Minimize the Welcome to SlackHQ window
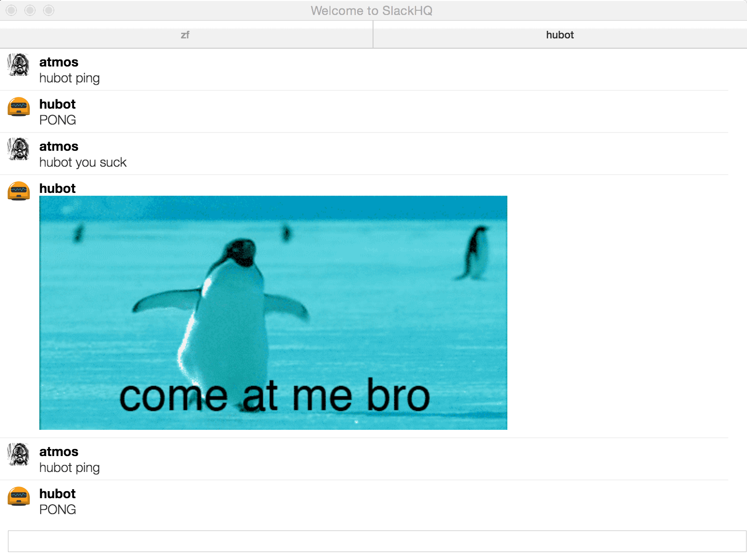The height and width of the screenshot is (560, 747). click(x=30, y=10)
